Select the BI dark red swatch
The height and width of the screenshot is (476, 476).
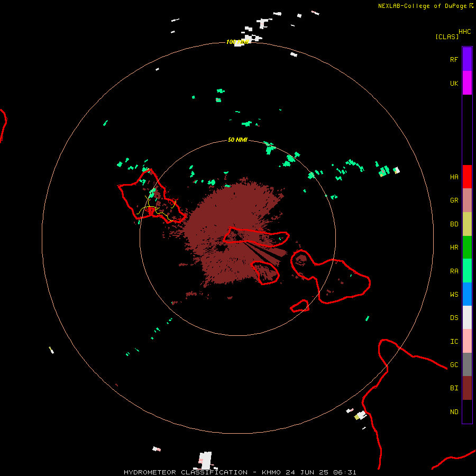click(467, 388)
